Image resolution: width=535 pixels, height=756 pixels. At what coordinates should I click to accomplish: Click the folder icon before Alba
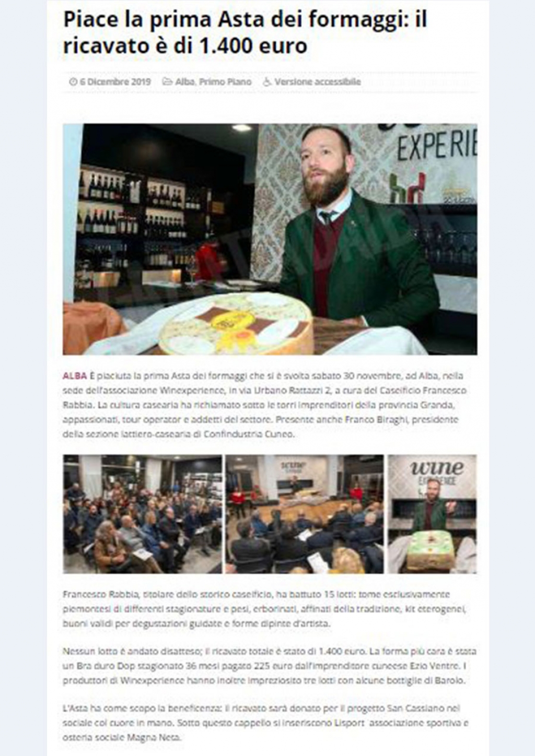(167, 82)
